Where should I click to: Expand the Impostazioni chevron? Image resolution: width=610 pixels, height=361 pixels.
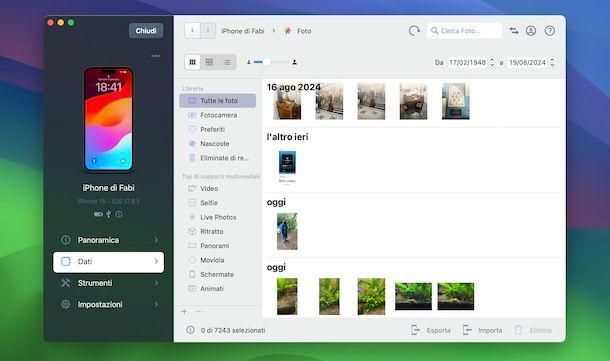[156, 305]
